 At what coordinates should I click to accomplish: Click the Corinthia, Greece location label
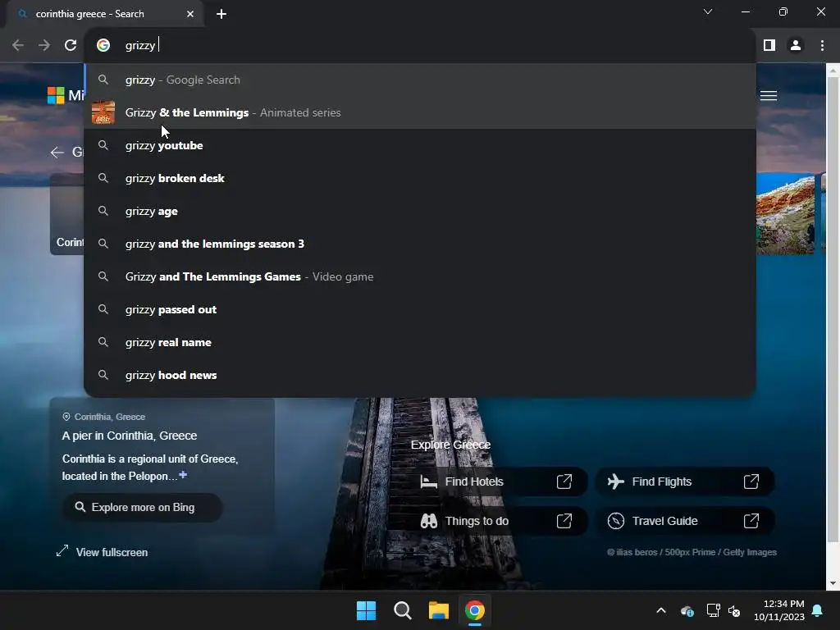click(x=104, y=417)
